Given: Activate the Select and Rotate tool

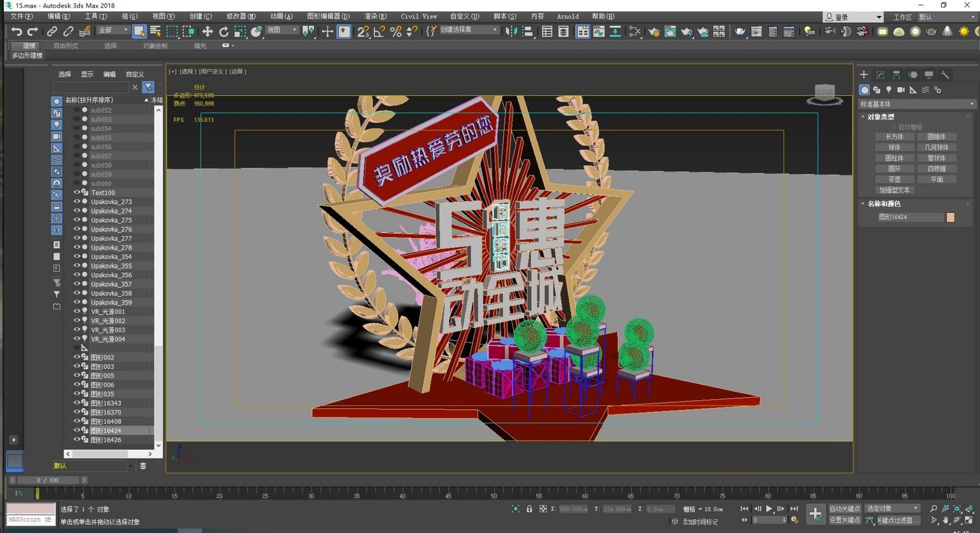Looking at the screenshot, I should [x=224, y=32].
